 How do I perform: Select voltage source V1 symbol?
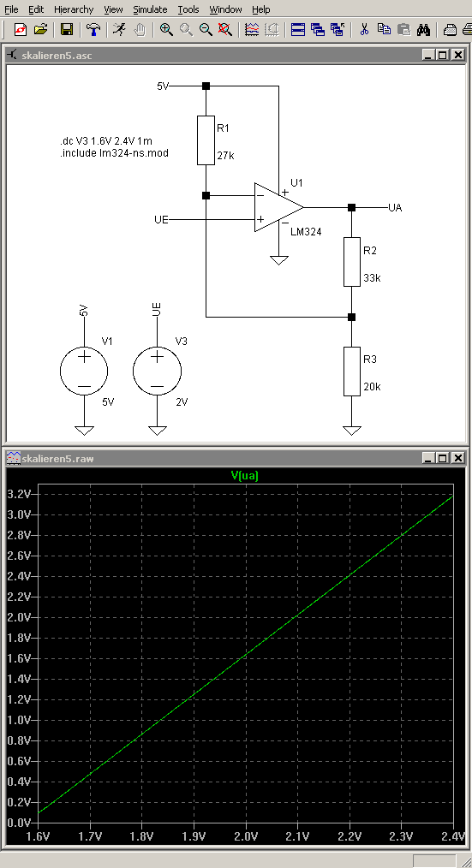tap(84, 371)
